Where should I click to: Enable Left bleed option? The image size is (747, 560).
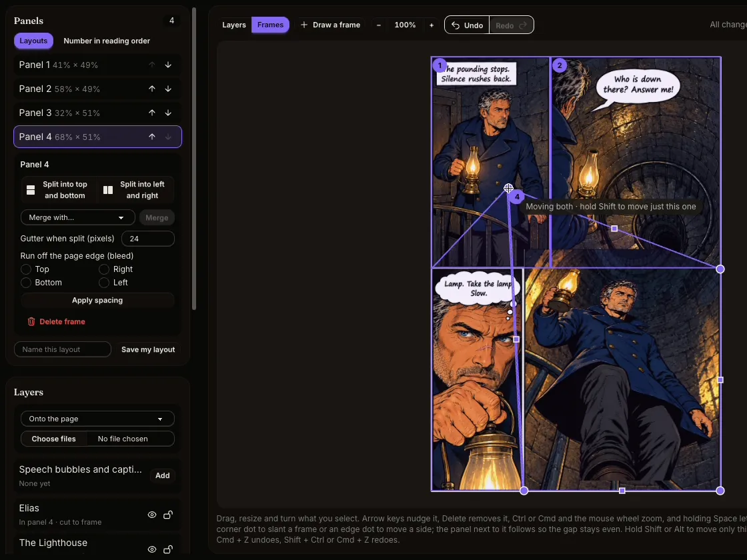point(104,283)
